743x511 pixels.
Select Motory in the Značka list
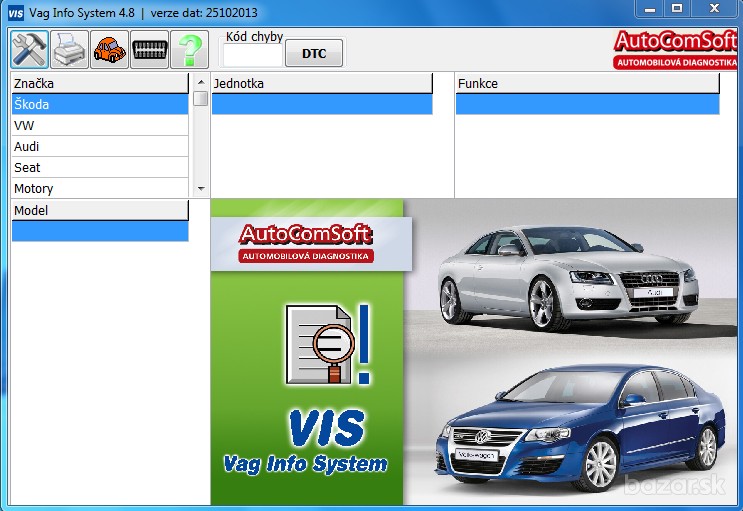pos(100,188)
